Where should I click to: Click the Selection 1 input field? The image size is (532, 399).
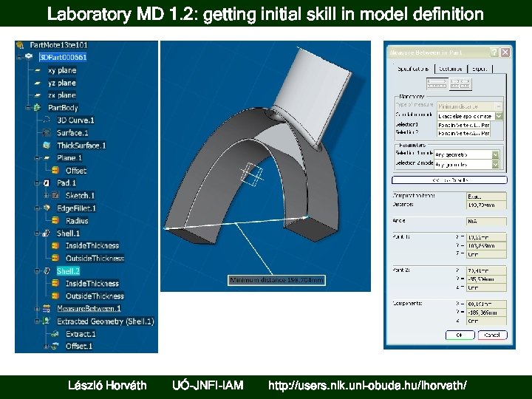(x=463, y=125)
